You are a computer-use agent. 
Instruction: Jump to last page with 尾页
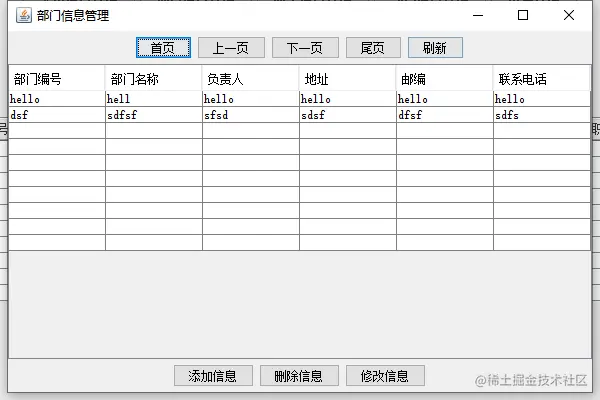(x=373, y=48)
